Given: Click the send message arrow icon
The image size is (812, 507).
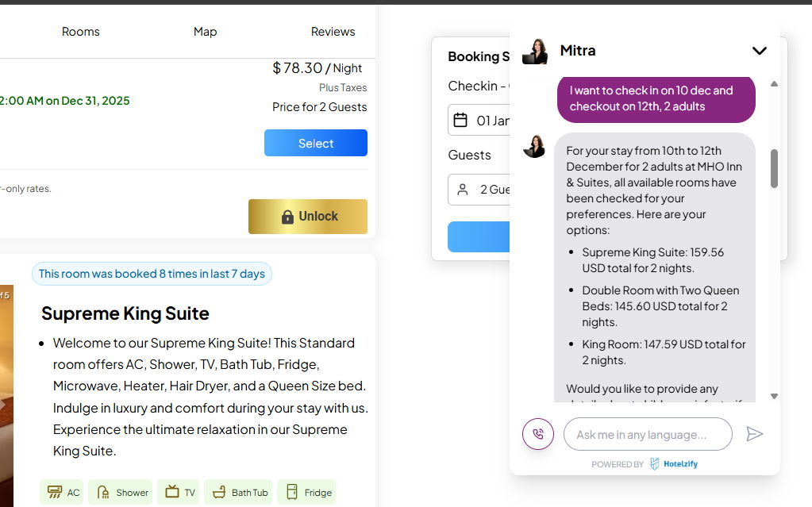Looking at the screenshot, I should click(755, 434).
